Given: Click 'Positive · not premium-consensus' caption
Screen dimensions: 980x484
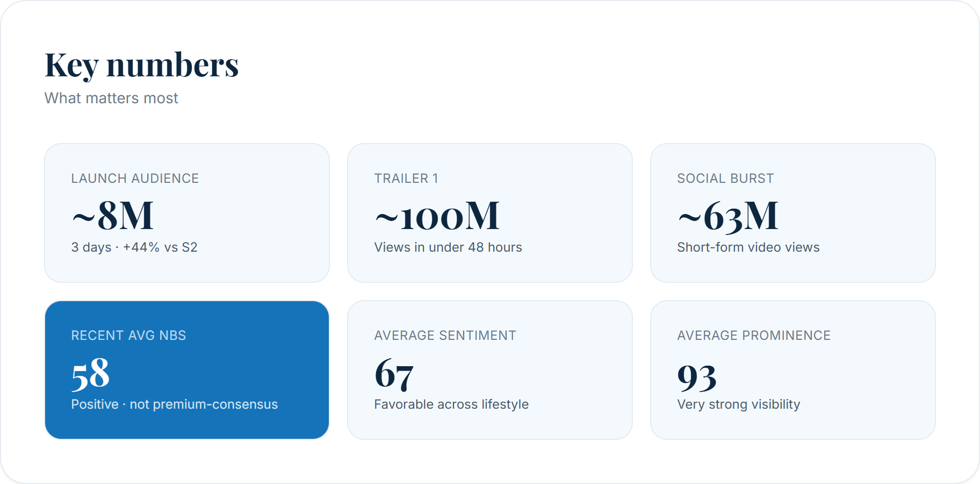Looking at the screenshot, I should [175, 404].
